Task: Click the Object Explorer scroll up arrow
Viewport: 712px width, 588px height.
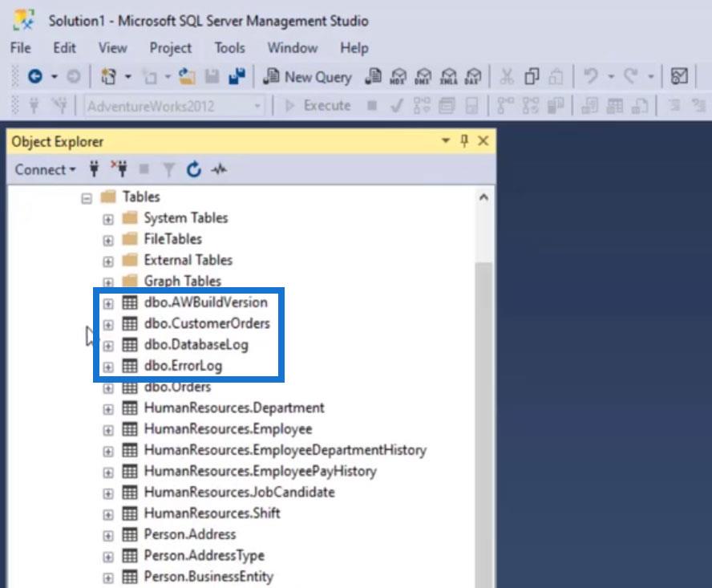Action: (x=483, y=197)
